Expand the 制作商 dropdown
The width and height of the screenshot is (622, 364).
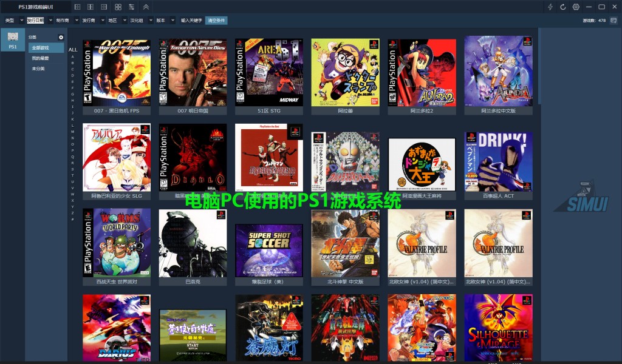pos(77,20)
